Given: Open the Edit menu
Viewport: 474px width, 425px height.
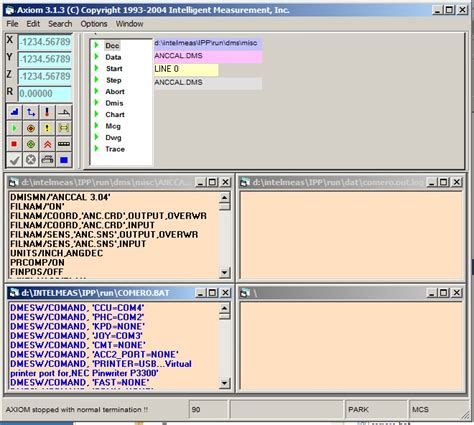Looking at the screenshot, I should [33, 24].
